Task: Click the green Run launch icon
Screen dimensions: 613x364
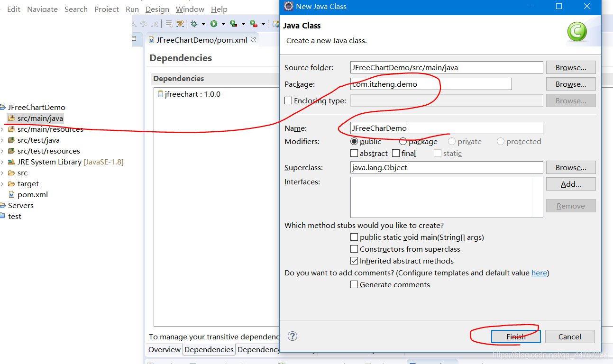Action: [x=214, y=24]
